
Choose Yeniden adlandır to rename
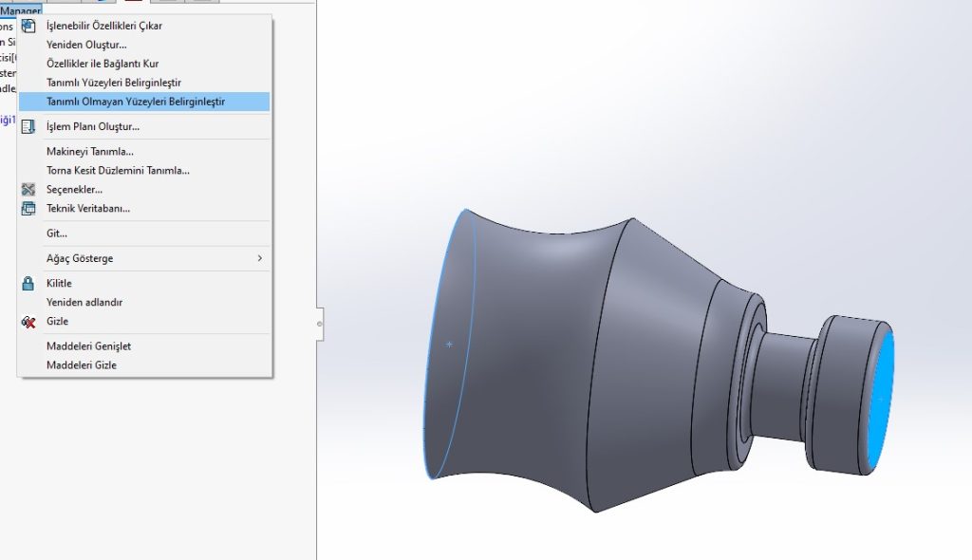point(84,303)
